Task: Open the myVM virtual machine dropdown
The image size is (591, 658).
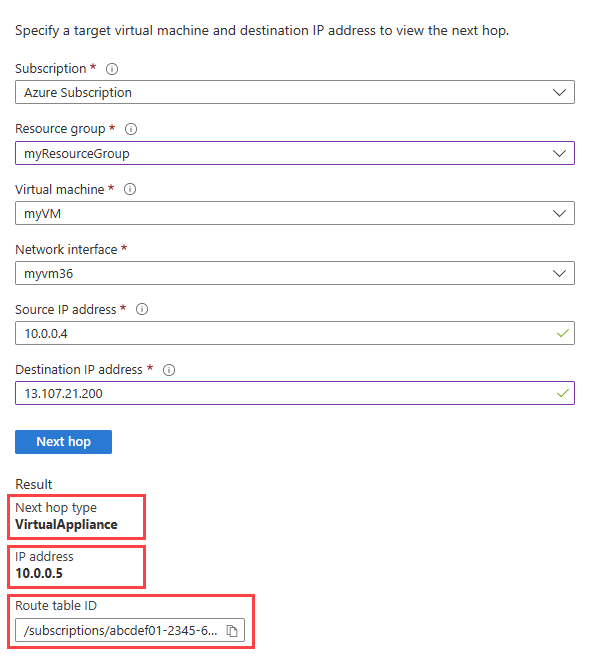Action: (x=295, y=213)
